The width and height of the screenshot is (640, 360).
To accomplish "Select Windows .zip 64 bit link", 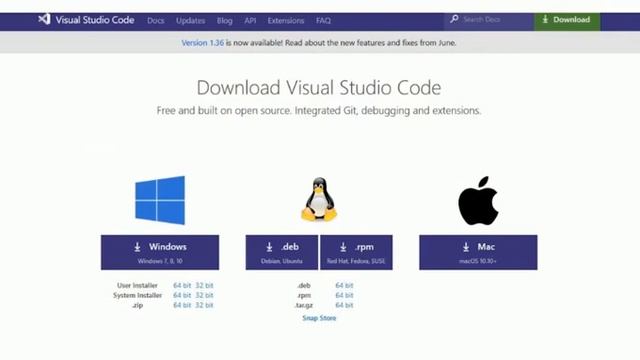I will click(182, 305).
